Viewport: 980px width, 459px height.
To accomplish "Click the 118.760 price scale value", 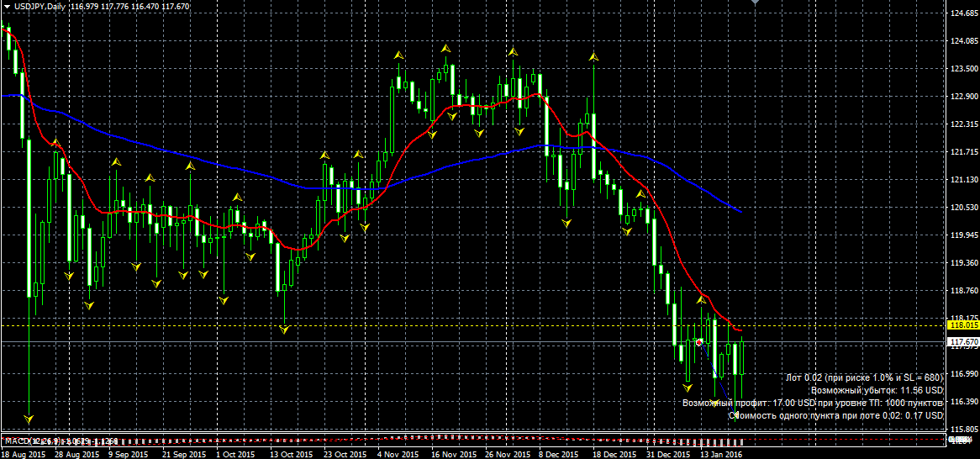I will click(963, 291).
